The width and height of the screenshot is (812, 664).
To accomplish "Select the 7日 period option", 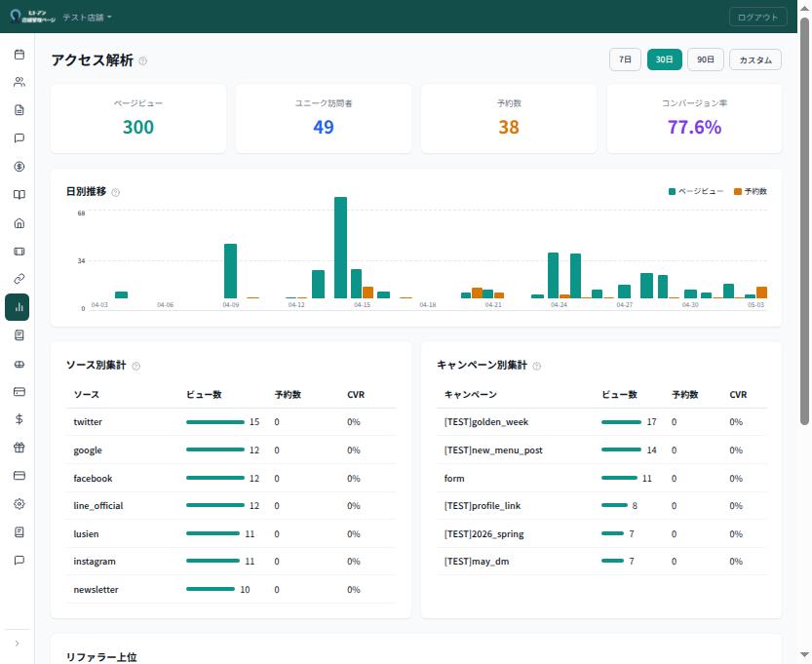I will [625, 59].
